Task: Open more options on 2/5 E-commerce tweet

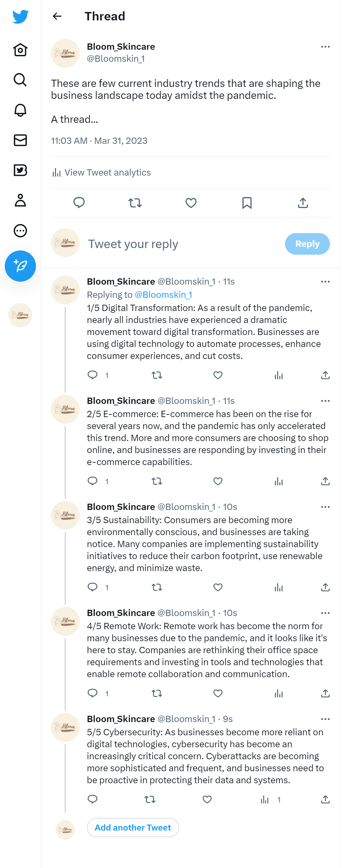Action: [325, 401]
